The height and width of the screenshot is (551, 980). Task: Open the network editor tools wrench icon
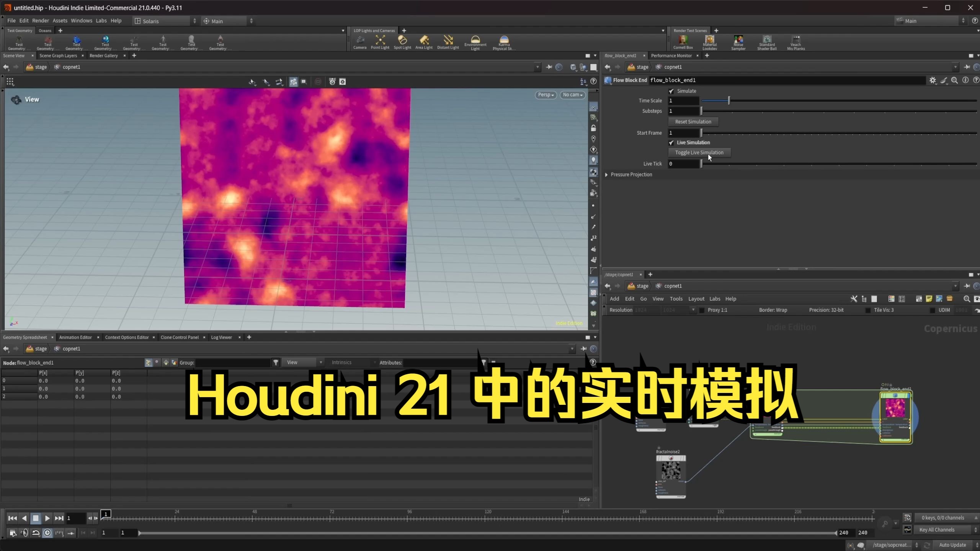click(854, 299)
